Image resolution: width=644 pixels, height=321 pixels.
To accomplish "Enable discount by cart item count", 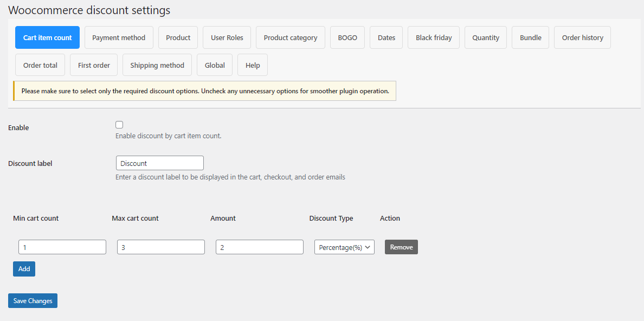I will point(119,124).
